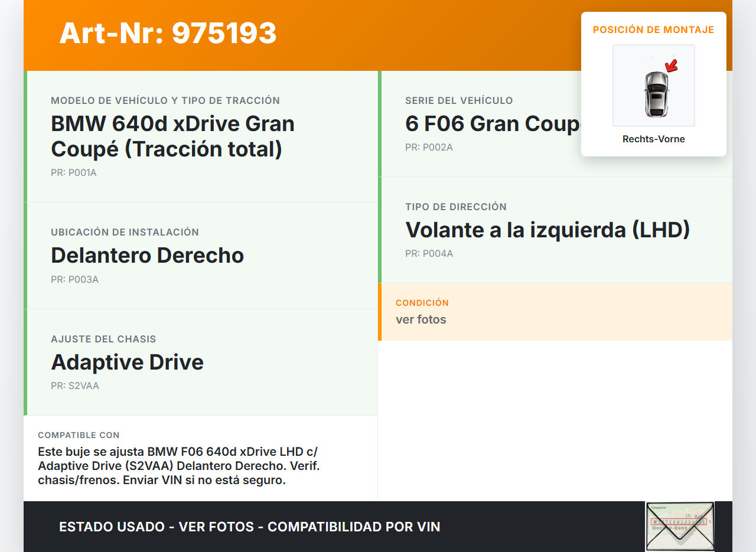756x552 pixels.
Task: Click the ESTADO USADO footer banner text
Action: (x=249, y=527)
